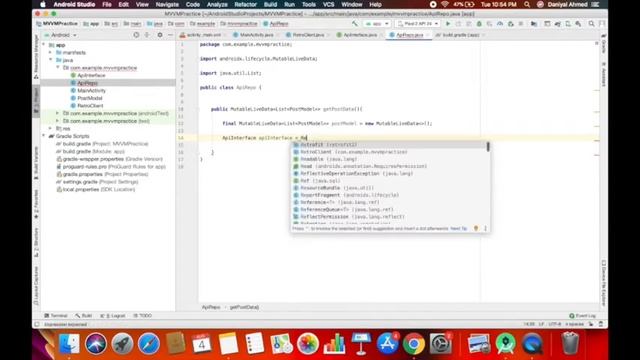Click the Debug app bug icon
Viewport: 640px width, 360px height.
(x=479, y=24)
